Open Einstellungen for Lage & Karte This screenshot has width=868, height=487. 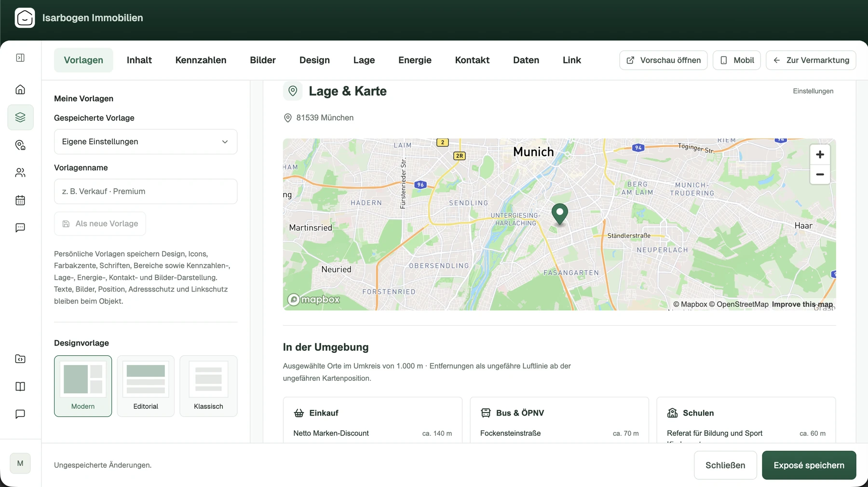[x=813, y=91]
